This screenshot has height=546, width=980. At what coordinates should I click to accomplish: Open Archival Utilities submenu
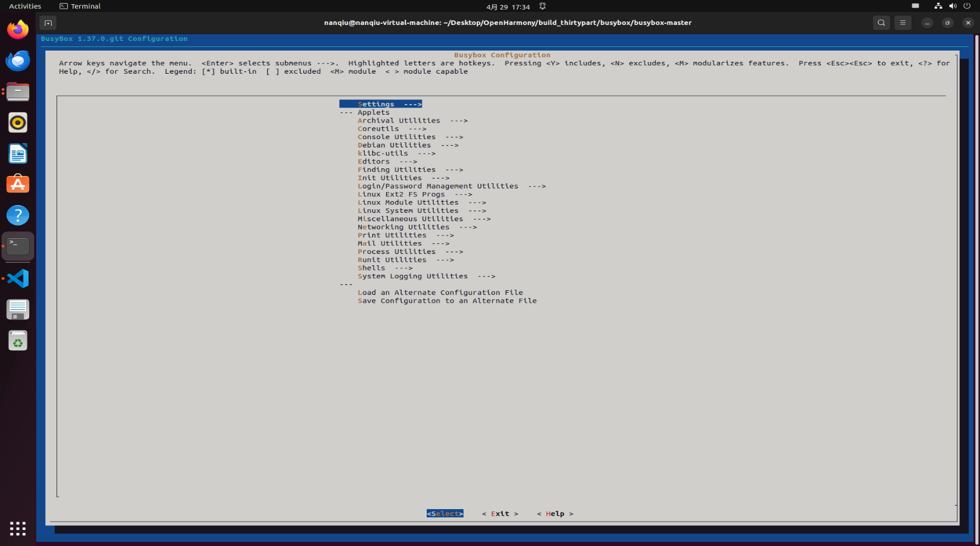click(x=412, y=121)
